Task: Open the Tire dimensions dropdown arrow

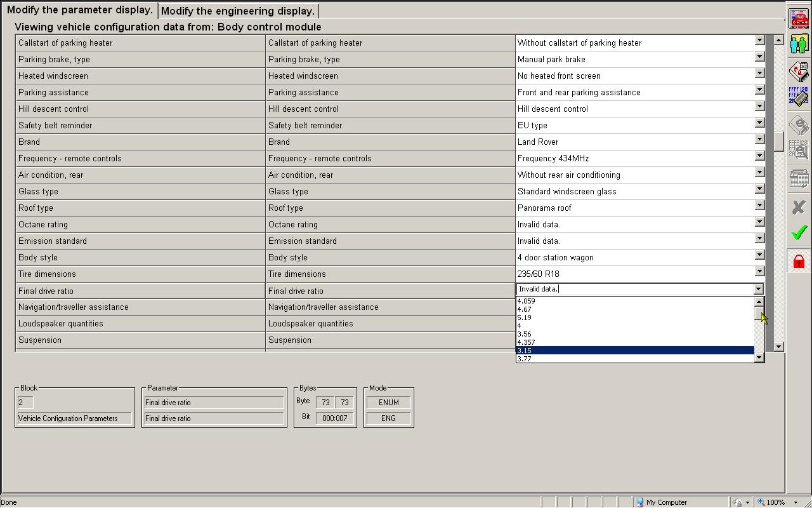Action: point(759,271)
